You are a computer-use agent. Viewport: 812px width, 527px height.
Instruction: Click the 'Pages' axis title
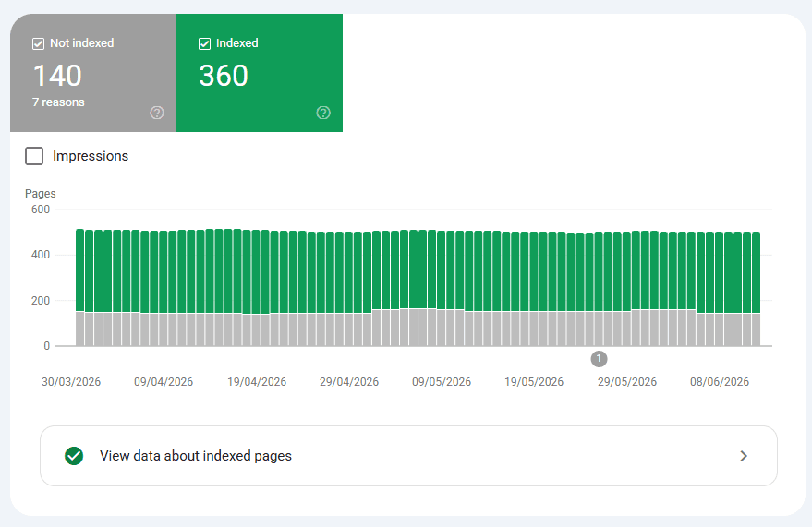pyautogui.click(x=41, y=194)
